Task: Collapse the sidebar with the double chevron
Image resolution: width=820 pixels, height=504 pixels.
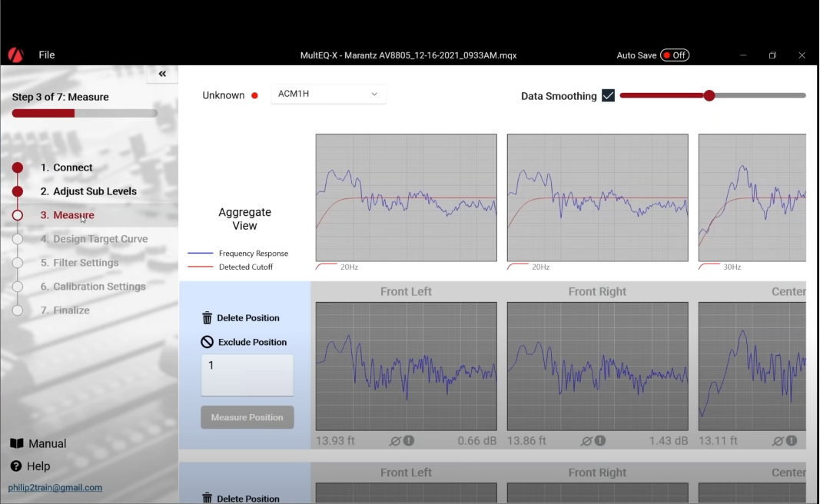Action: 162,74
